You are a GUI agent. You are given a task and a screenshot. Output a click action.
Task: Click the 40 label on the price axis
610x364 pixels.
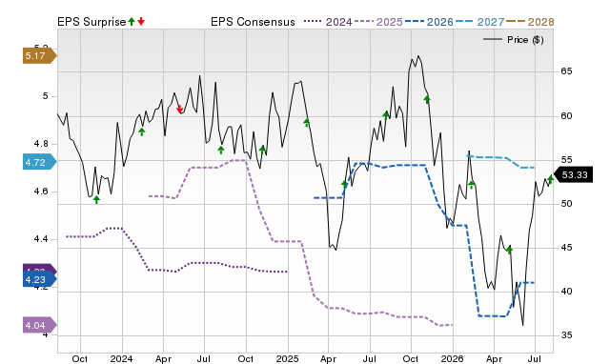pyautogui.click(x=566, y=292)
